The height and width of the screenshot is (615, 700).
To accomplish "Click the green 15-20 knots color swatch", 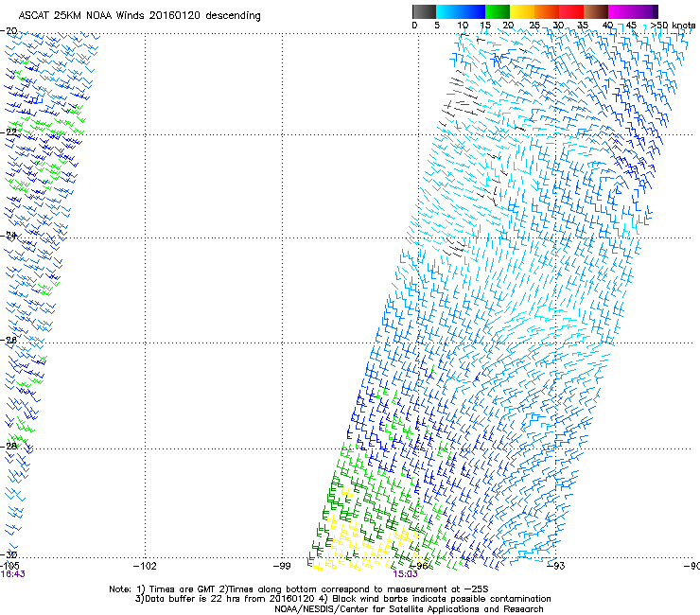I will 498,11.
